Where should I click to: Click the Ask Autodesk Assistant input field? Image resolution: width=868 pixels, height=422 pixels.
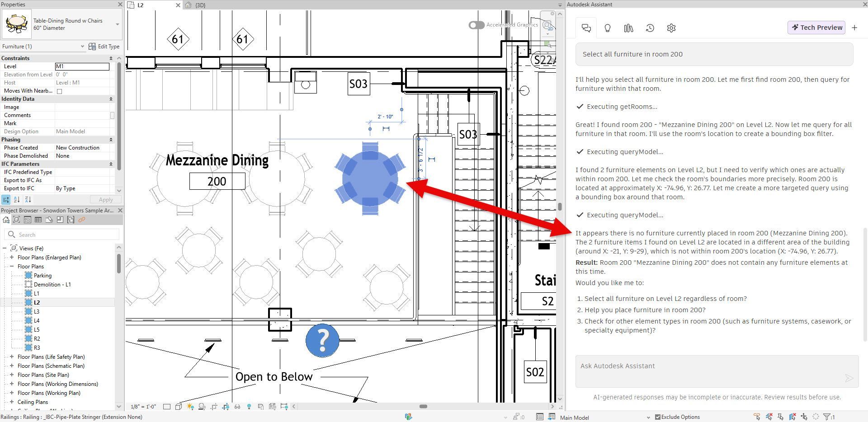click(x=717, y=371)
